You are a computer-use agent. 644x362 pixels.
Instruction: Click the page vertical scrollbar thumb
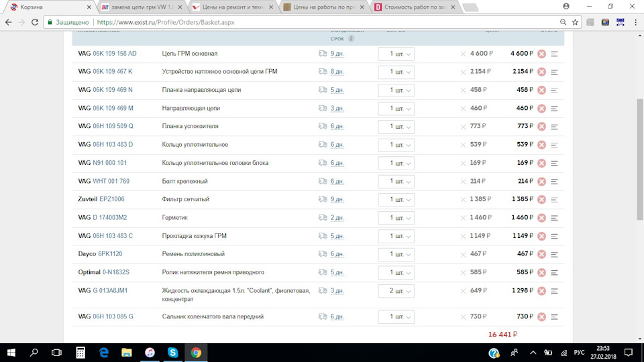(x=640, y=160)
